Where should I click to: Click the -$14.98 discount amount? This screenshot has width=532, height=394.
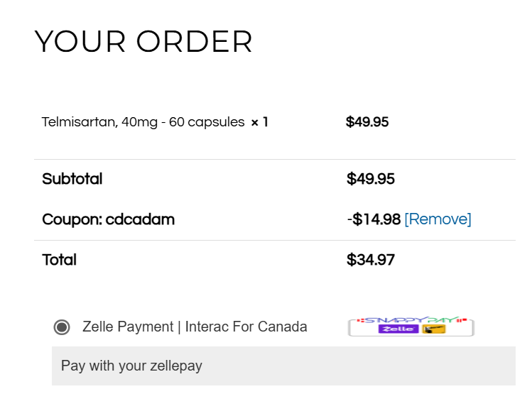374,219
